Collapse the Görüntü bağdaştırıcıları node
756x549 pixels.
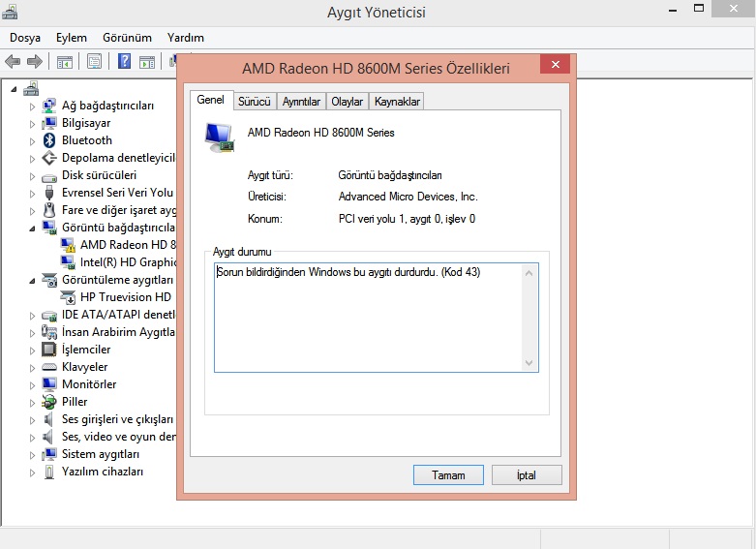click(32, 229)
